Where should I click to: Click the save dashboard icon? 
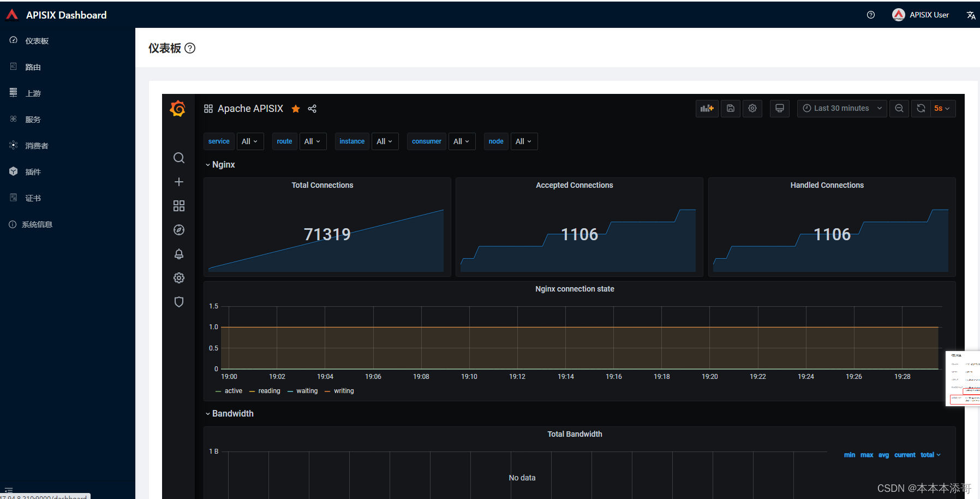pyautogui.click(x=731, y=108)
